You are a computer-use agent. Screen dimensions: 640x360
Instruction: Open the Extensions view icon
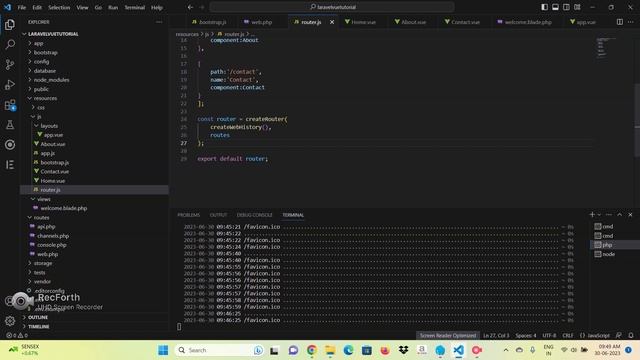[10, 105]
